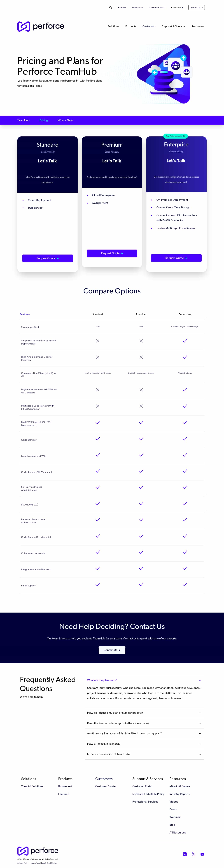Open the Company dropdown menu

click(x=177, y=7)
